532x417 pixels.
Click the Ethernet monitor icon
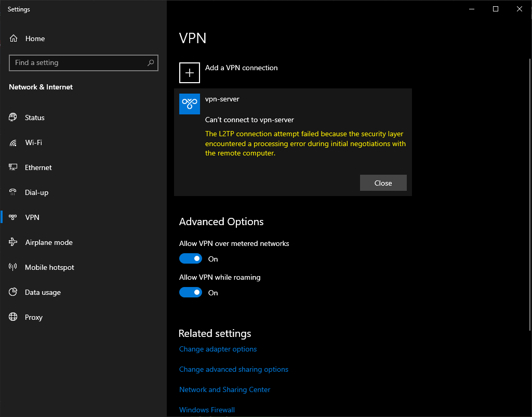point(13,167)
